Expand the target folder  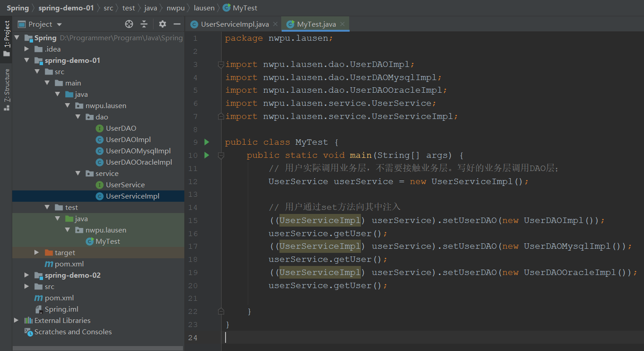(37, 252)
